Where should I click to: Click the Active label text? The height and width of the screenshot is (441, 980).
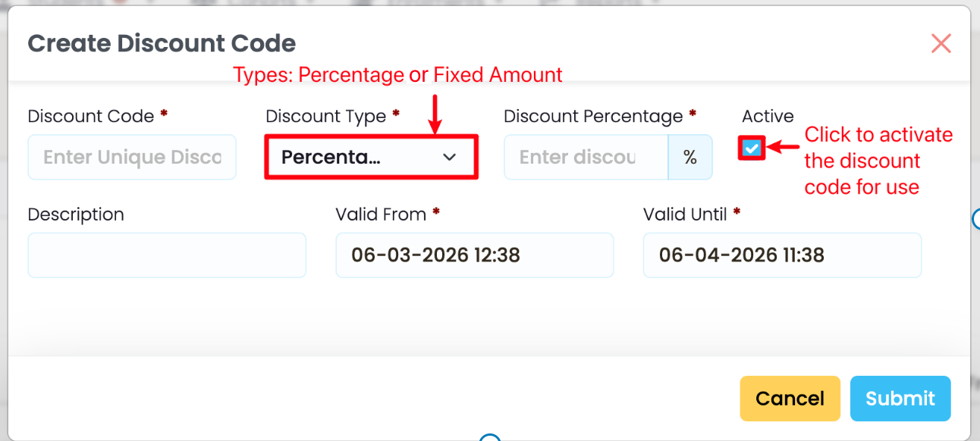(x=768, y=117)
